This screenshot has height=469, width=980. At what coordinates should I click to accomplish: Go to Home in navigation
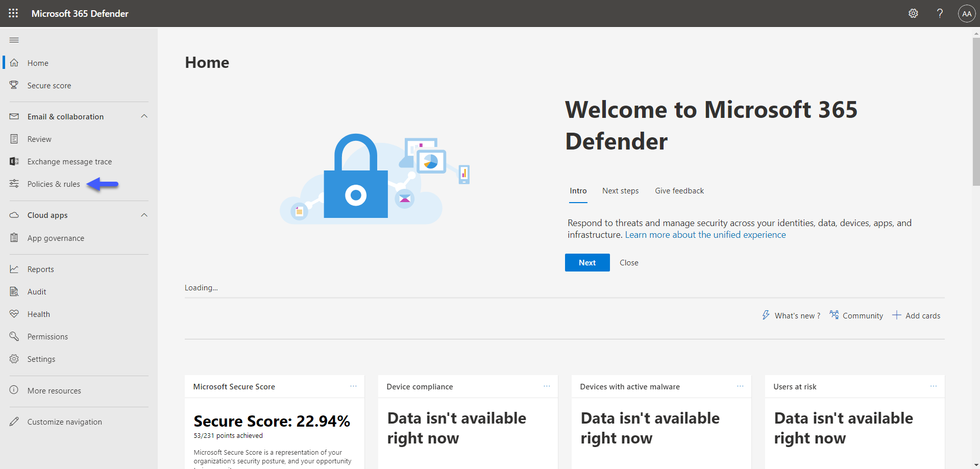(x=38, y=63)
